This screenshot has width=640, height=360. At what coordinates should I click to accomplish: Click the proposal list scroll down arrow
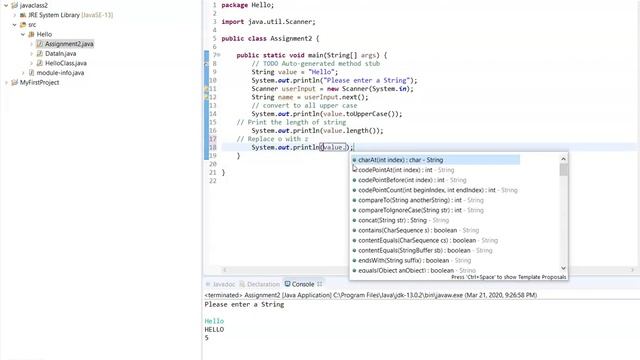pos(564,268)
